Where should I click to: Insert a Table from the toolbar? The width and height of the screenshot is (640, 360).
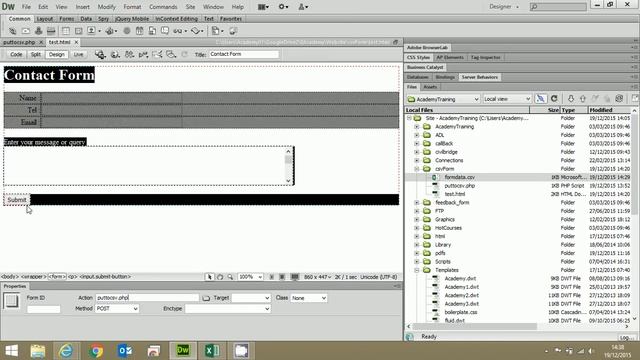(x=65, y=31)
